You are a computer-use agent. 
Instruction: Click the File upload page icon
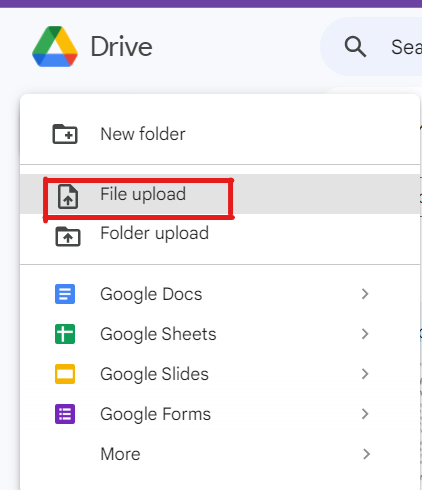click(x=68, y=197)
